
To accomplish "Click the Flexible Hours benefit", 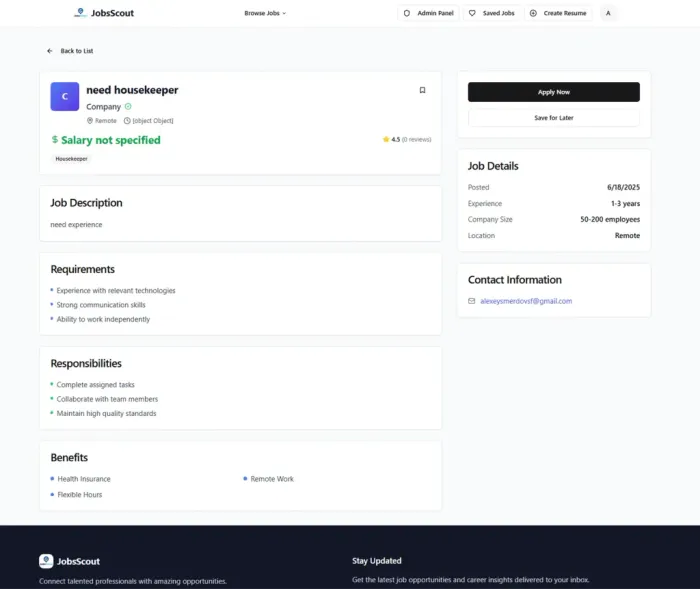I will [79, 495].
